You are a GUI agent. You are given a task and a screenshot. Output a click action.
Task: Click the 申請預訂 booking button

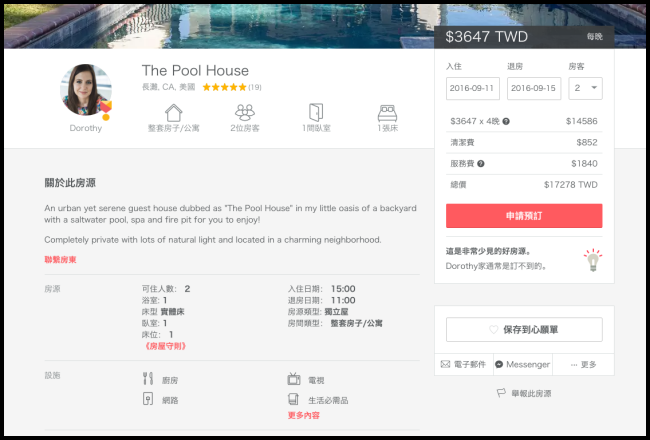(524, 216)
